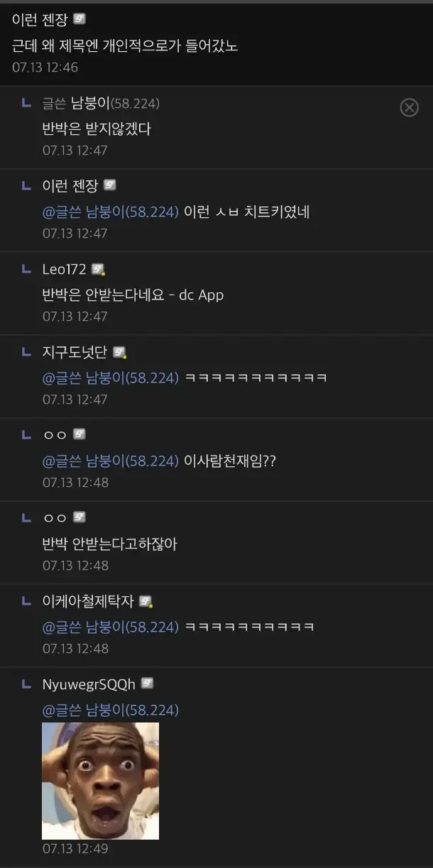This screenshot has width=433, height=868.
Task: Click the reply arrow icon before Leo172
Action: 26,269
